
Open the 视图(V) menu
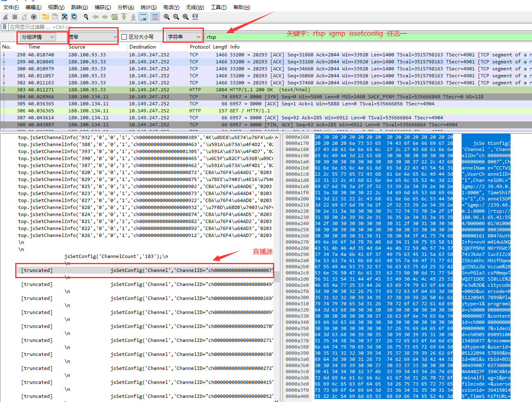coord(56,7)
